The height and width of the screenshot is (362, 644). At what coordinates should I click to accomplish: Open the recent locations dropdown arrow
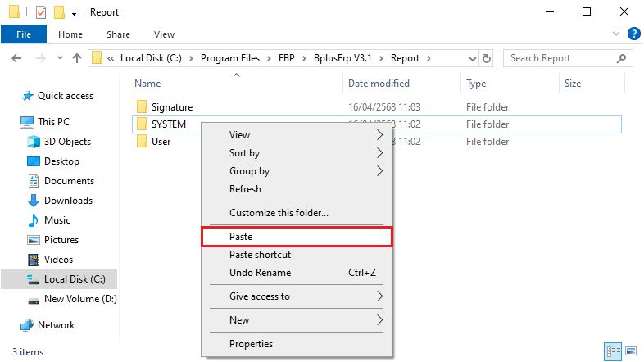pyautogui.click(x=60, y=58)
